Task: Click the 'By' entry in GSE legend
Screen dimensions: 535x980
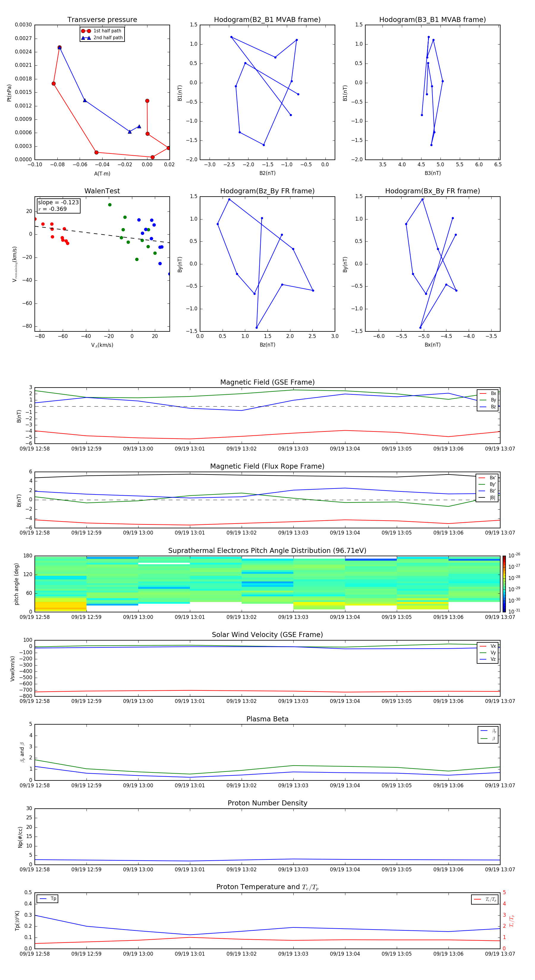Action: [x=488, y=400]
